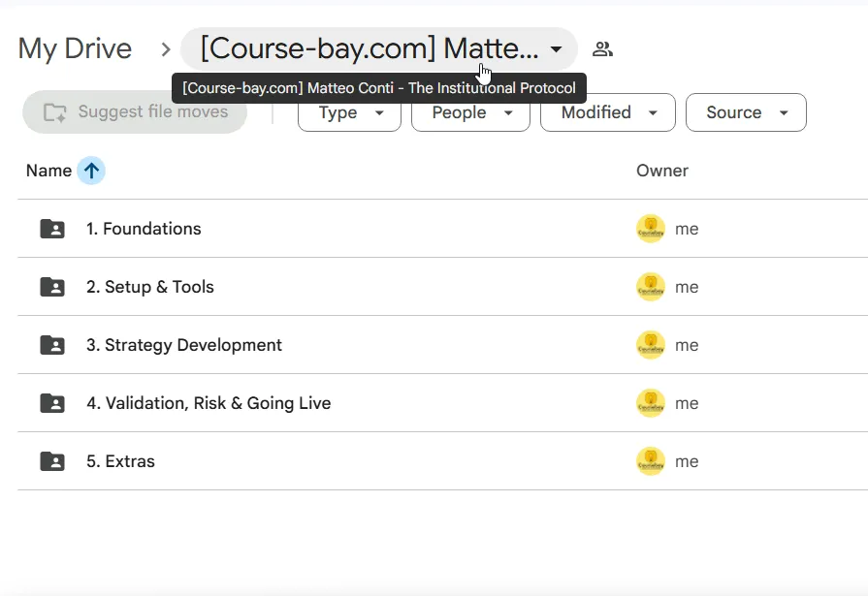
Task: Click owner 'me' in the 5. Extras row
Action: click(x=687, y=461)
